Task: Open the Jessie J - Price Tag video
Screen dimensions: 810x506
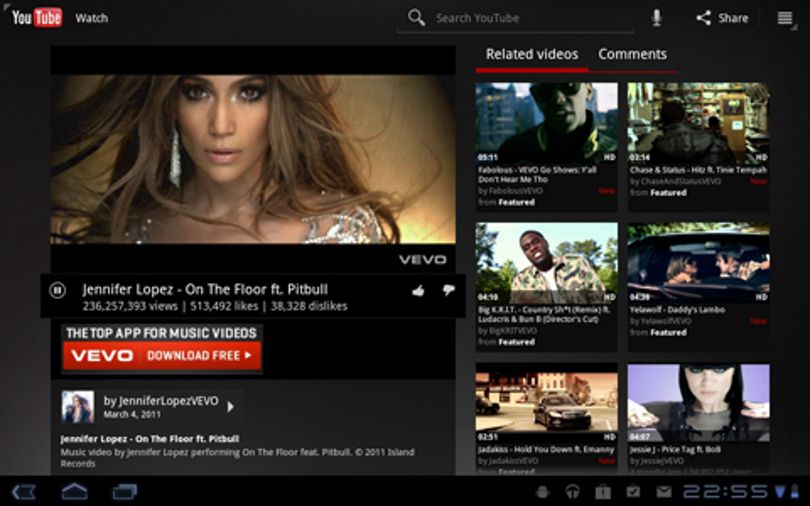Action: [x=698, y=403]
